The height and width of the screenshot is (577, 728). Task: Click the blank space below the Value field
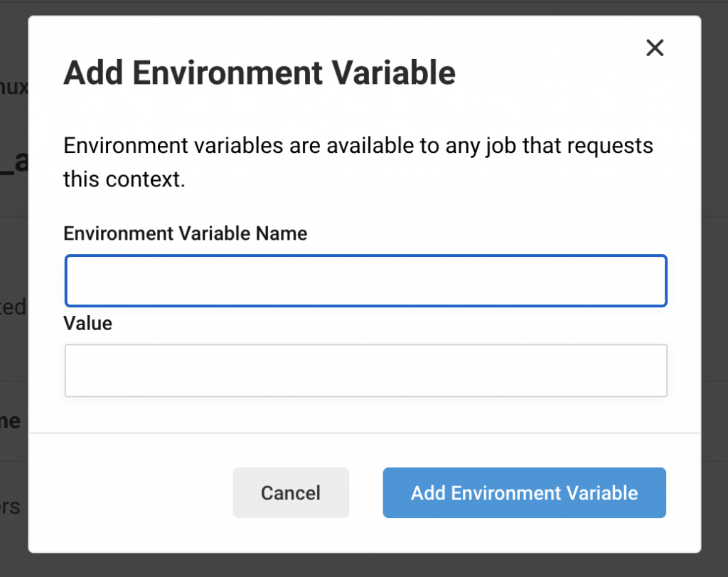[364, 415]
